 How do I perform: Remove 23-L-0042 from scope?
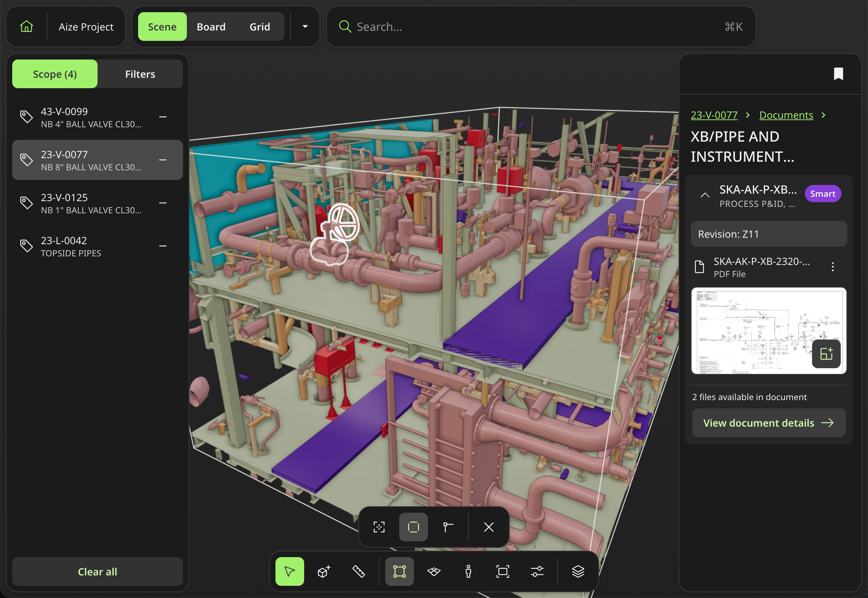tap(162, 246)
